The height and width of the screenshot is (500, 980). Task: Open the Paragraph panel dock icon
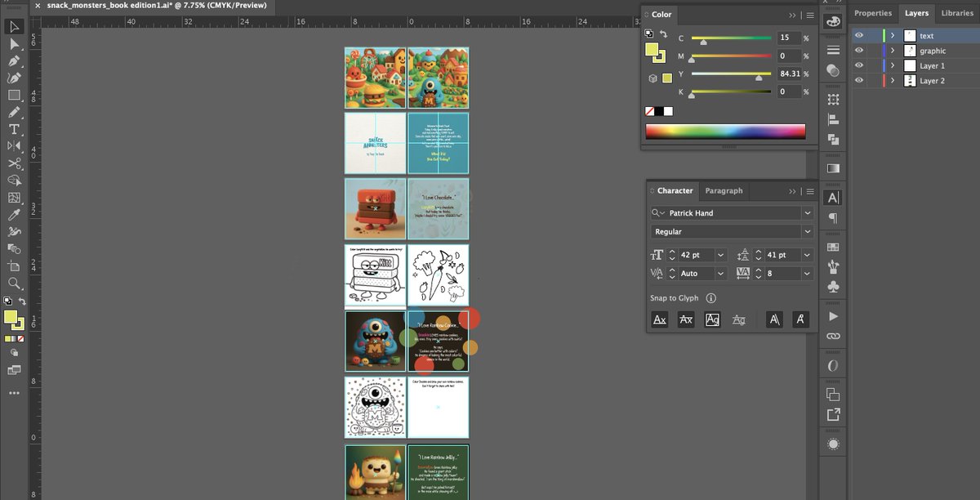833,218
